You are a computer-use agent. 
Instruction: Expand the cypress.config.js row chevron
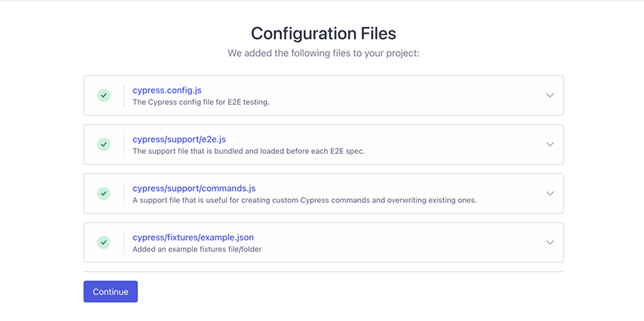pyautogui.click(x=550, y=95)
